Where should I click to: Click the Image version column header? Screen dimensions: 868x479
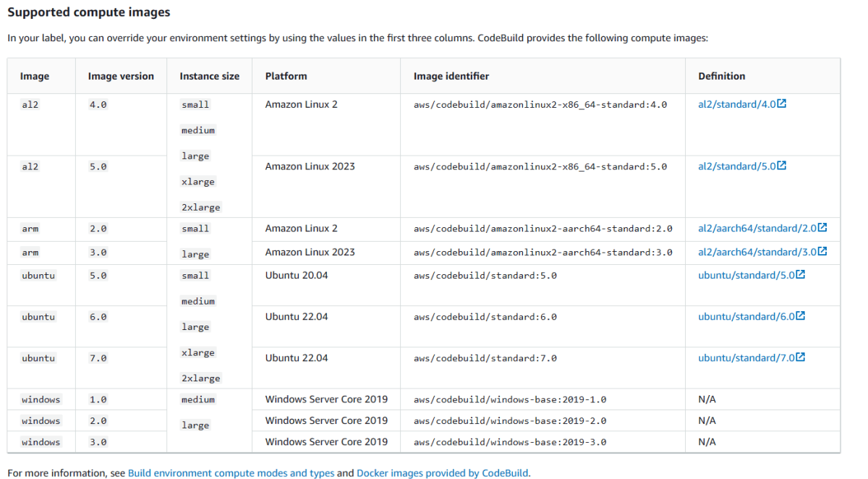pos(121,76)
